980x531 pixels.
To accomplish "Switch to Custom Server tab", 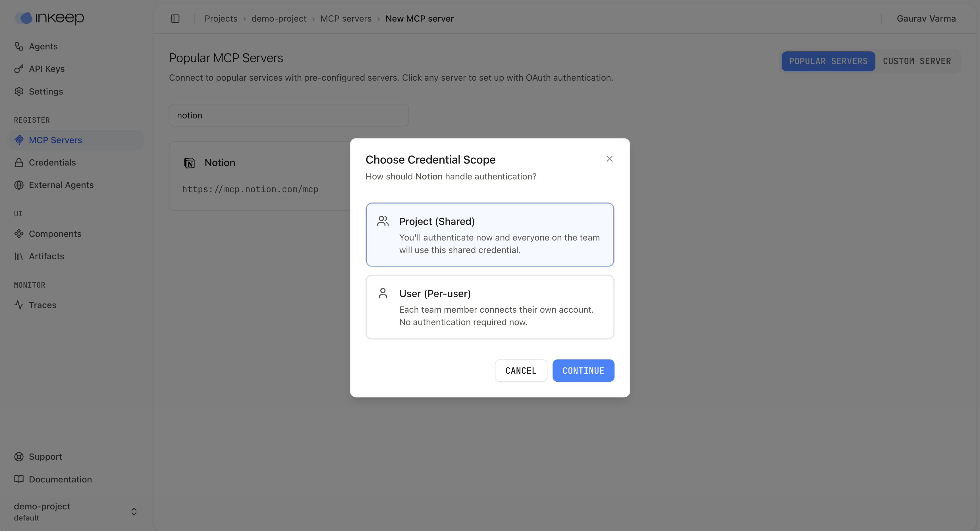I will click(x=916, y=61).
